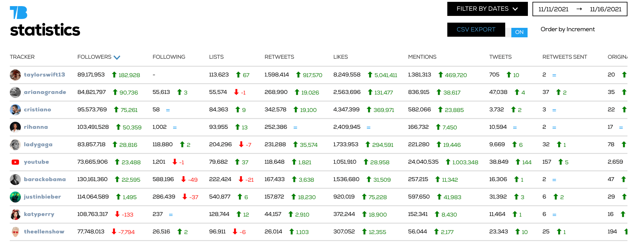The width and height of the screenshot is (644, 249).
Task: Sort table by Following column
Action: point(169,57)
